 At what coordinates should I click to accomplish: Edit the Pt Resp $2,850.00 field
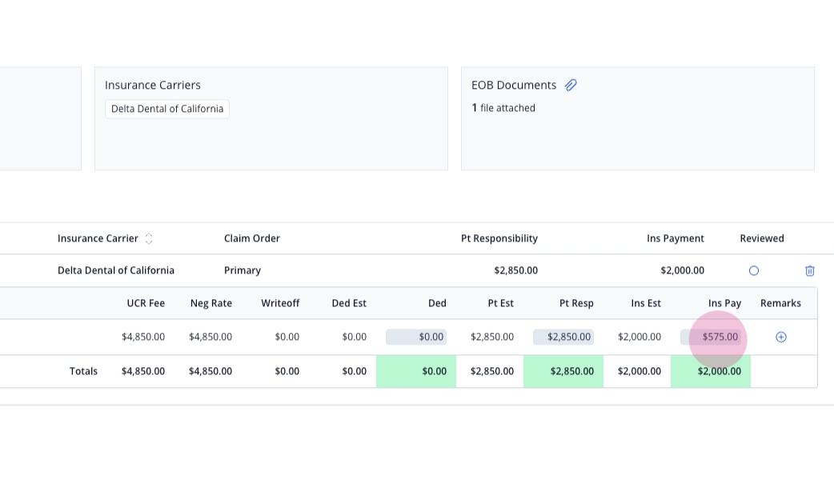pos(563,337)
